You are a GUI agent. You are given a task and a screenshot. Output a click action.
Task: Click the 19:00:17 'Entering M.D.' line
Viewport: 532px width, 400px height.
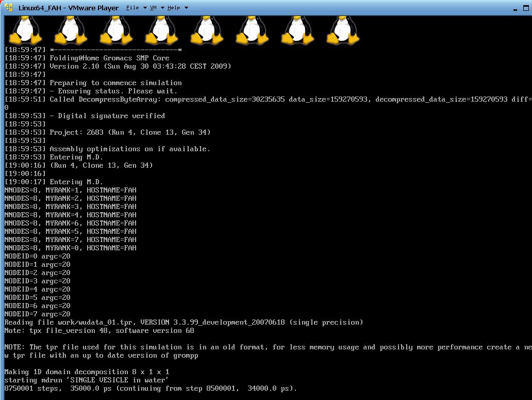pos(54,182)
